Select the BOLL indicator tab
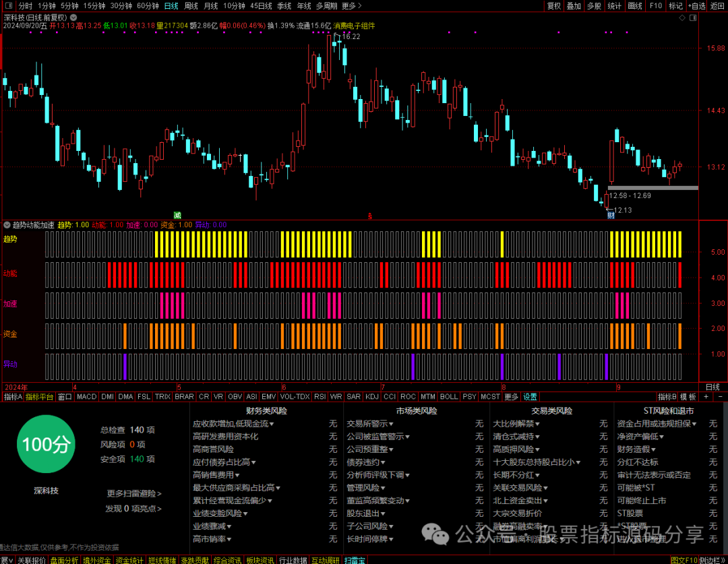The width and height of the screenshot is (728, 564). point(448,397)
